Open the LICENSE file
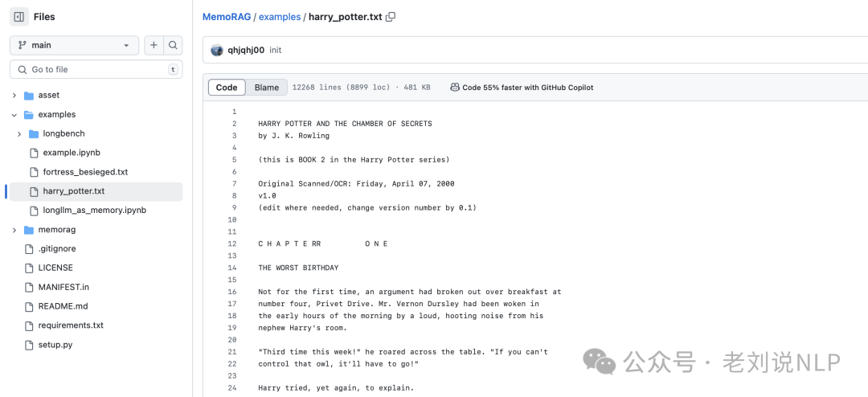Viewport: 868px width, 397px height. coord(55,268)
